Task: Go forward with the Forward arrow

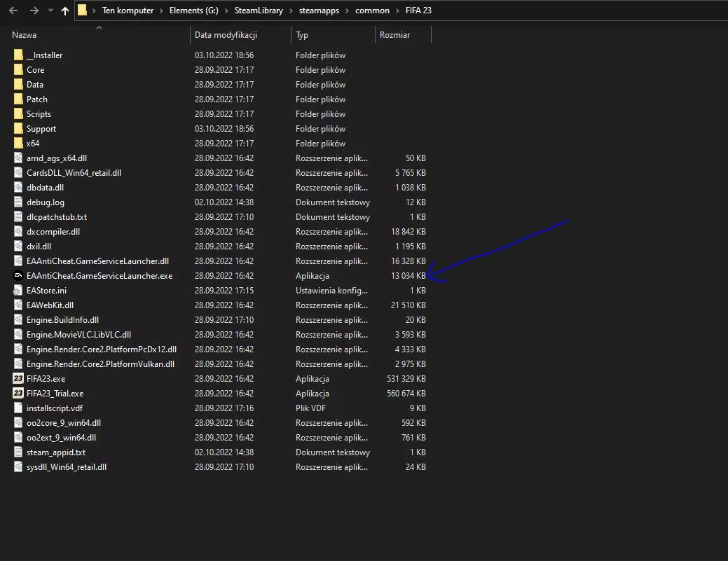Action: pyautogui.click(x=34, y=11)
